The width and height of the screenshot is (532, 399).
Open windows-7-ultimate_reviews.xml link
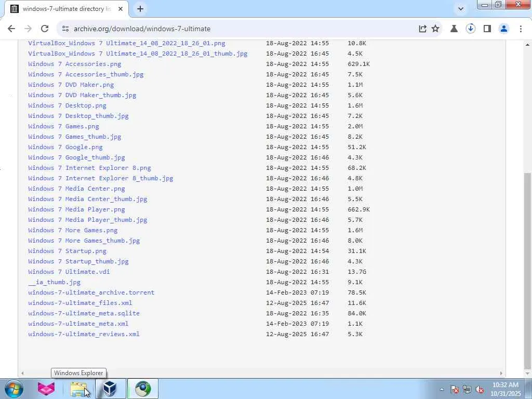[x=84, y=334]
